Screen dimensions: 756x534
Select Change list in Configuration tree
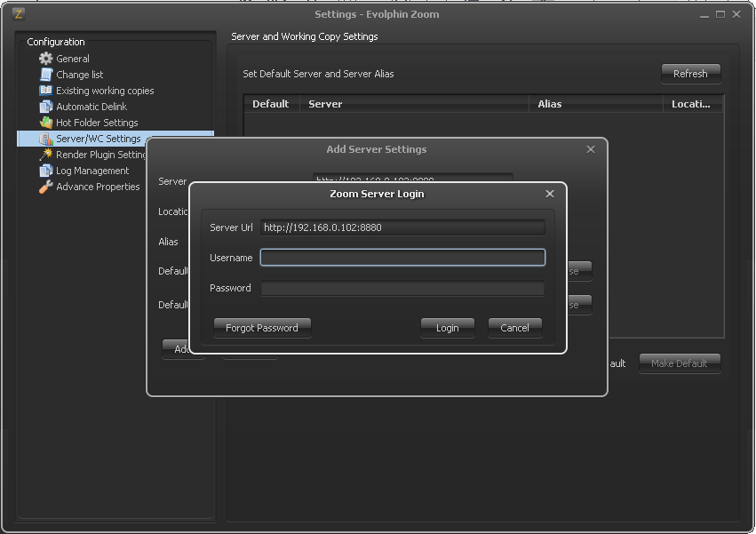pos(80,75)
